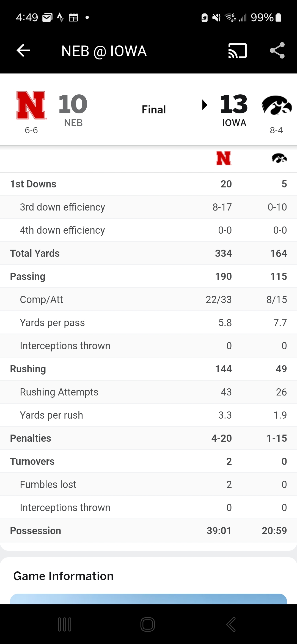Tap the possession arrow beside Iowa's score
The width and height of the screenshot is (297, 644).
pyautogui.click(x=205, y=105)
